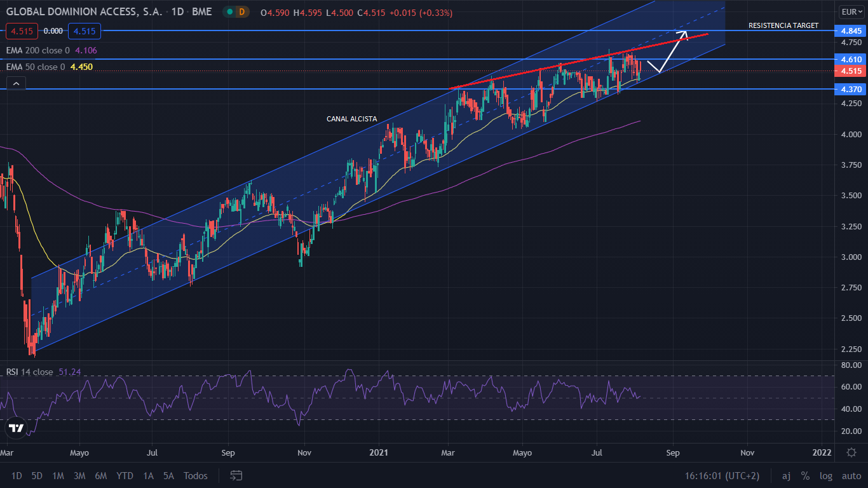Click the aj data adjustment icon
This screenshot has width=868, height=488.
click(x=786, y=475)
